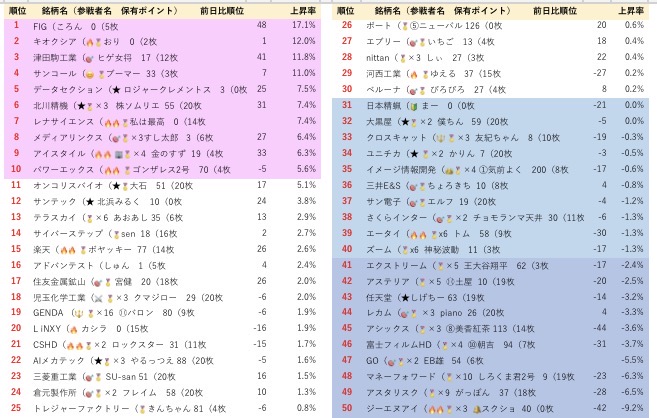Click the trident icon in GENDA row
The image size is (657, 418).
[x=78, y=313]
